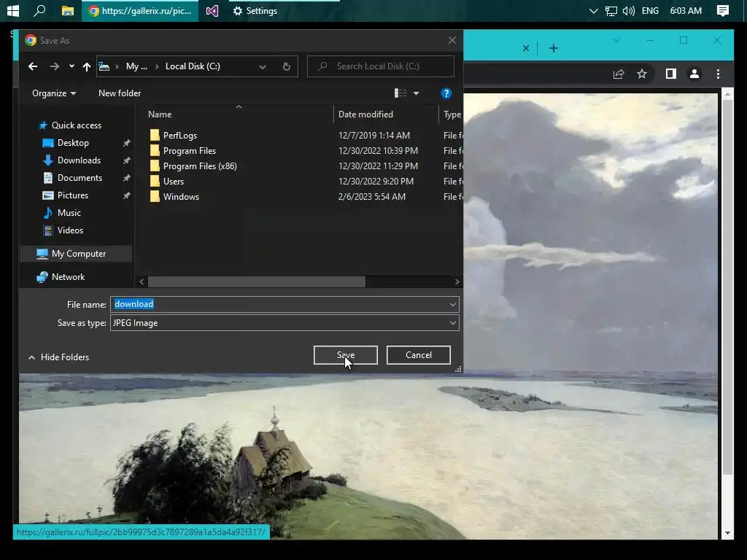Click the horizontal scrollbar in file list
The height and width of the screenshot is (560, 747).
click(x=256, y=282)
